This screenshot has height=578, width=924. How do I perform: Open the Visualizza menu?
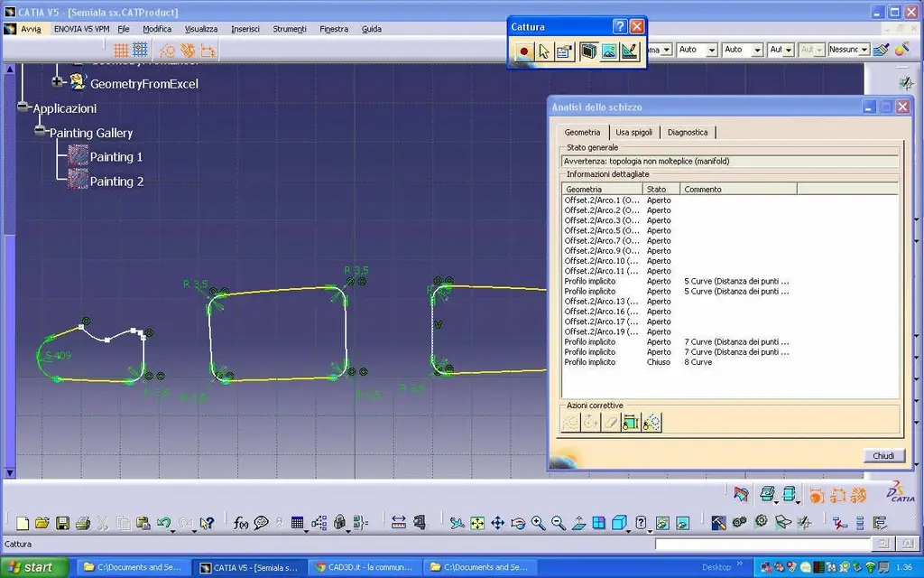point(201,29)
